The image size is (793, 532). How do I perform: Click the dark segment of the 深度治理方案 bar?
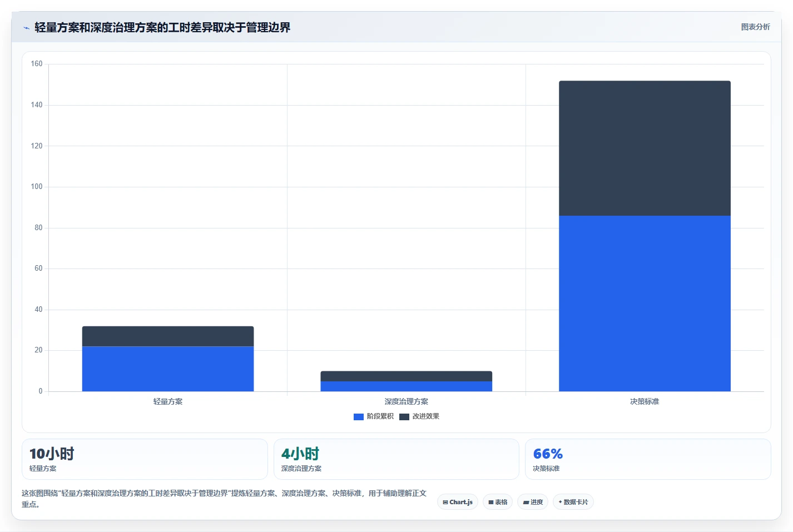406,376
